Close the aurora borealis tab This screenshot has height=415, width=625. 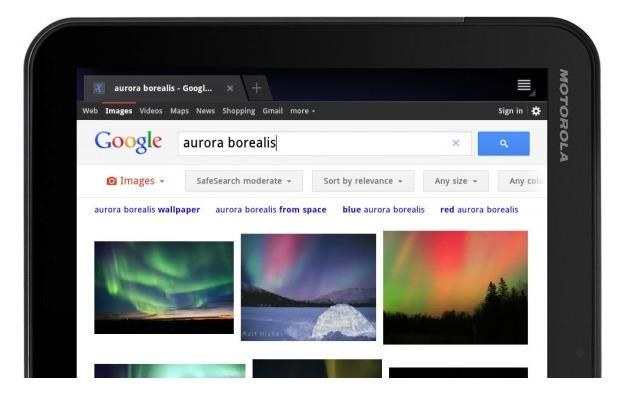pos(230,88)
